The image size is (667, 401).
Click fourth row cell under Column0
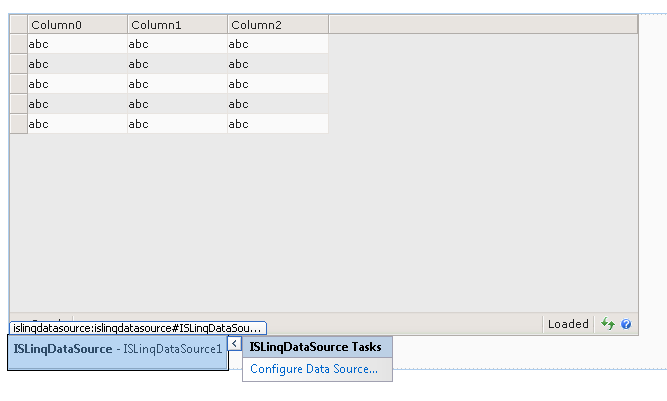[x=78, y=104]
